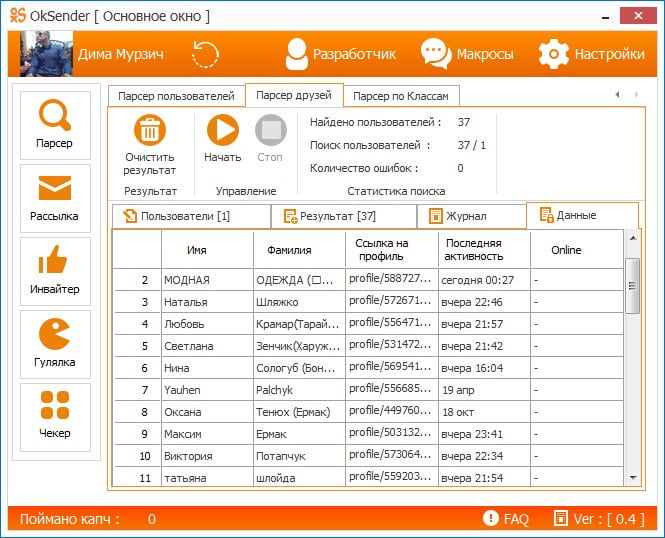Open the Гулялка section
This screenshot has height=538, width=665.
click(x=55, y=344)
